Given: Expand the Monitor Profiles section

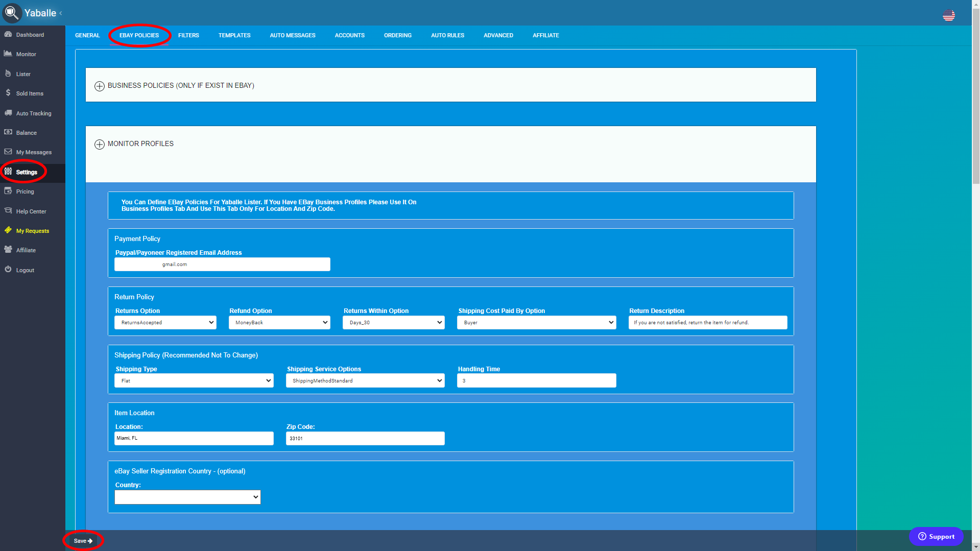Looking at the screenshot, I should (100, 145).
